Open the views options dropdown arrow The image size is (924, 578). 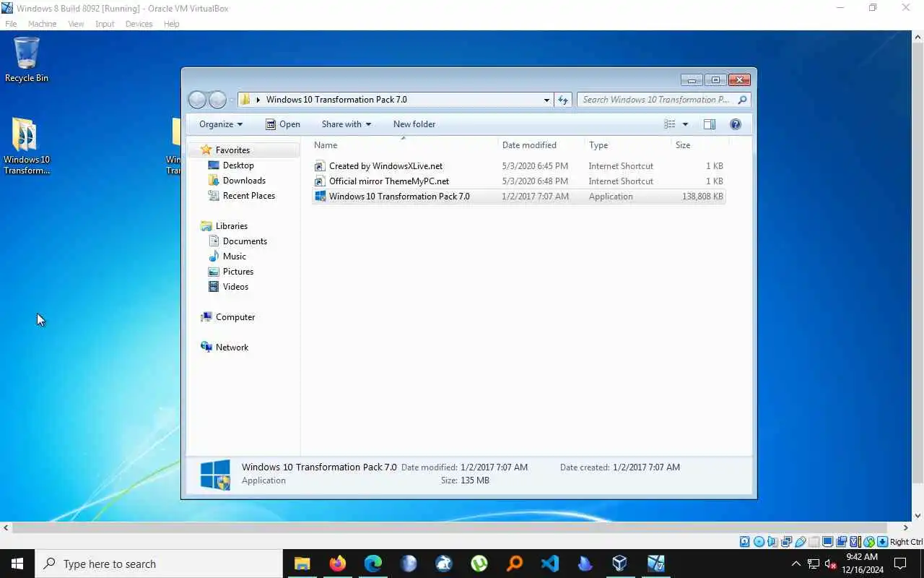point(685,124)
